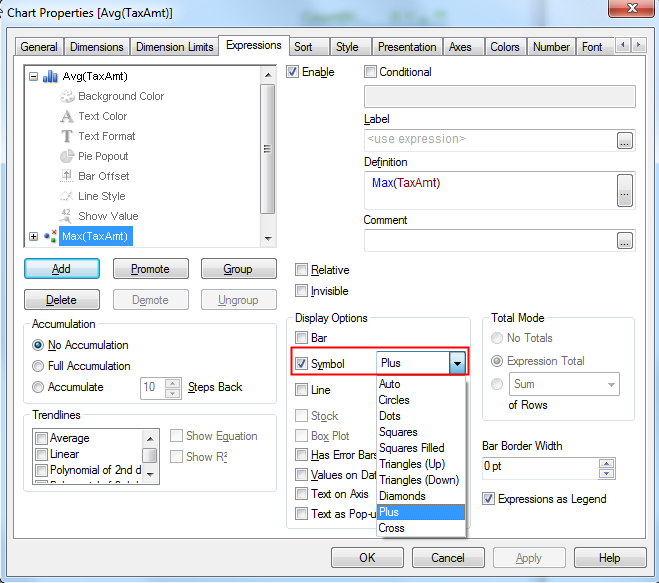
Task: Confirm with the OK button
Action: tap(367, 557)
